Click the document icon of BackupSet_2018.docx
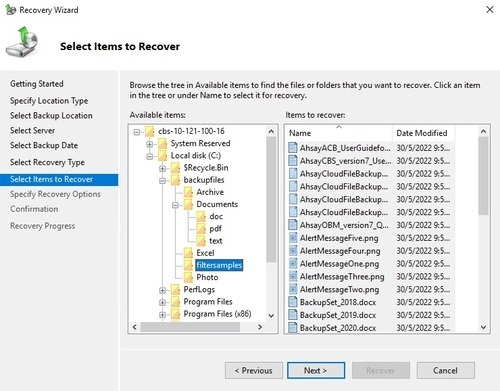 [x=293, y=302]
